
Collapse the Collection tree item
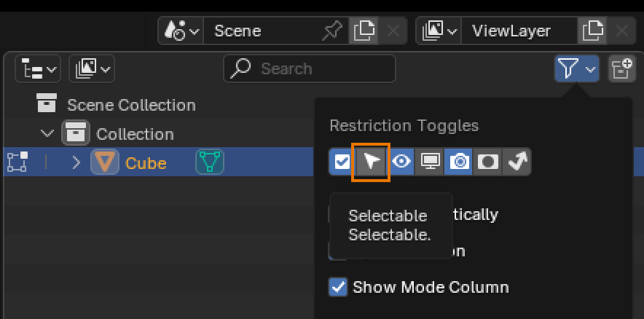(47, 134)
